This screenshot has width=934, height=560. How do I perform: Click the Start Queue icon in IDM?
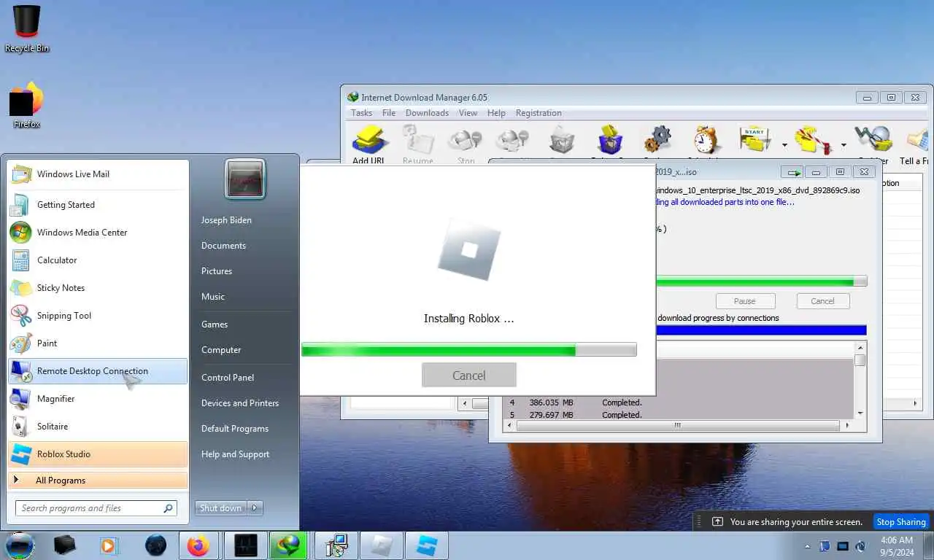(x=755, y=140)
